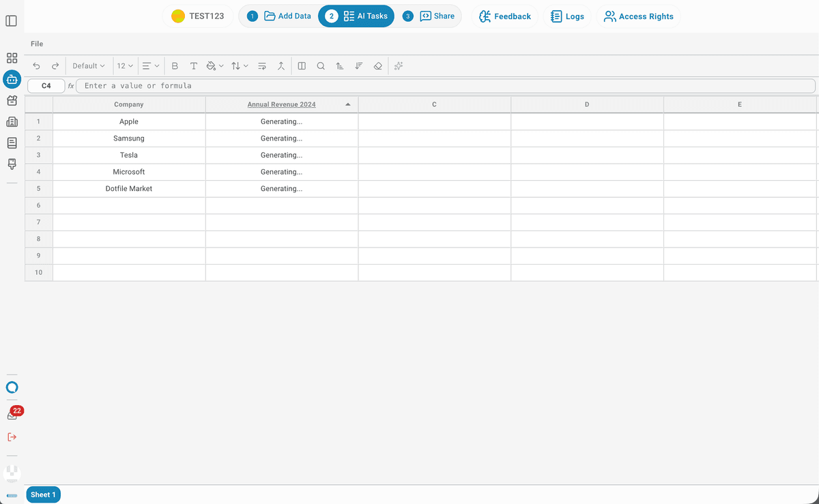The image size is (819, 504).
Task: Click the eraser clear formatting icon
Action: [x=377, y=66]
